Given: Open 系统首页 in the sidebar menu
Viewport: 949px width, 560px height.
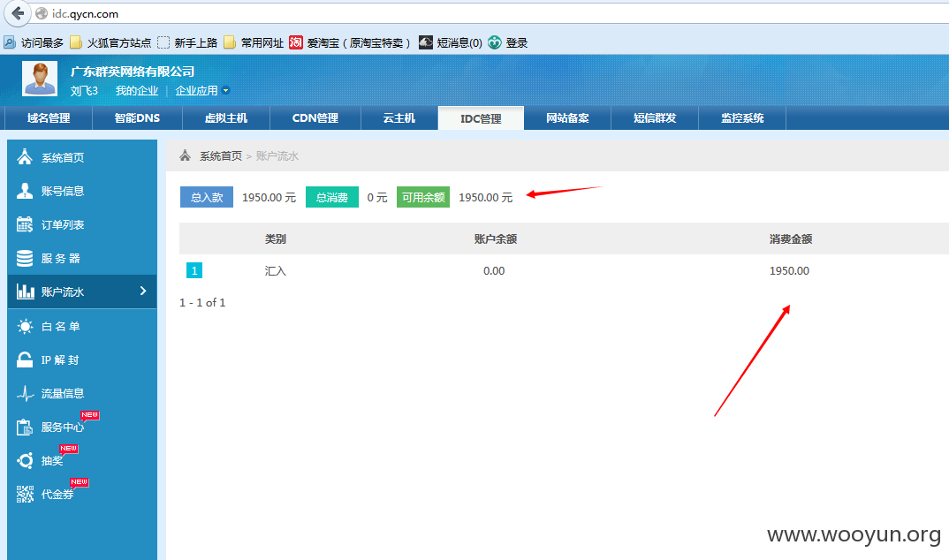Looking at the screenshot, I should click(82, 157).
